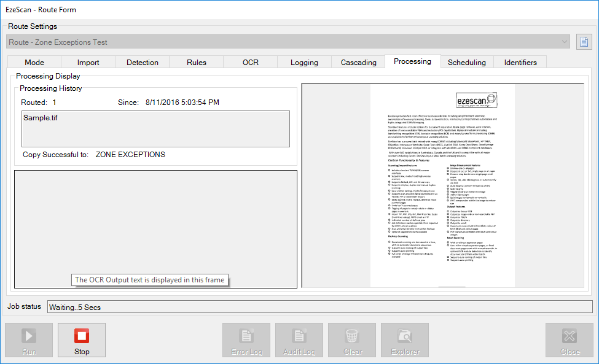The image size is (599, 364).
Task: Open the Logging tab
Action: pyautogui.click(x=305, y=62)
